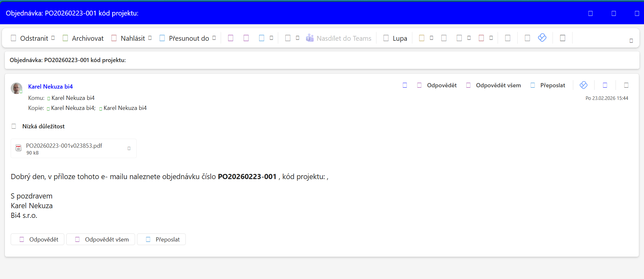
Task: Open the Odstranit dropdown arrow
Action: click(x=53, y=38)
